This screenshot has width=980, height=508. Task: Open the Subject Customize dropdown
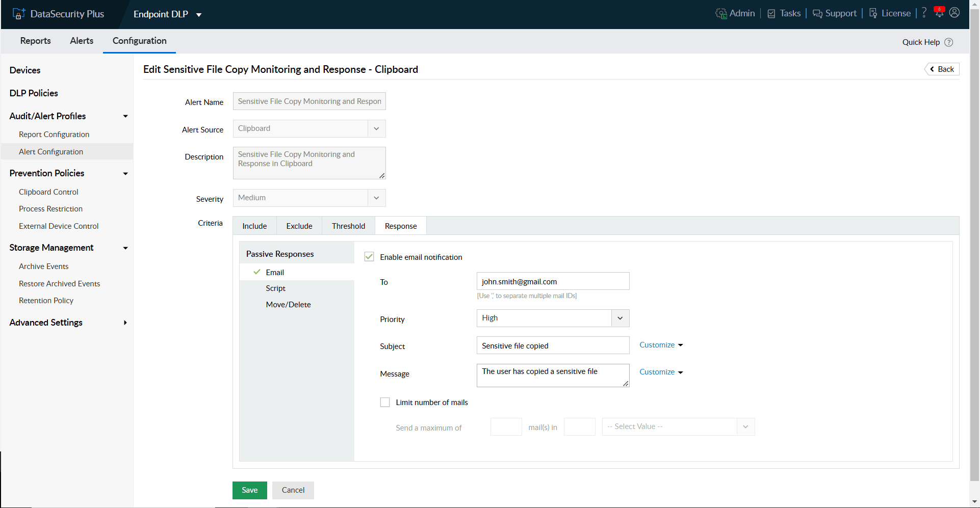(661, 345)
